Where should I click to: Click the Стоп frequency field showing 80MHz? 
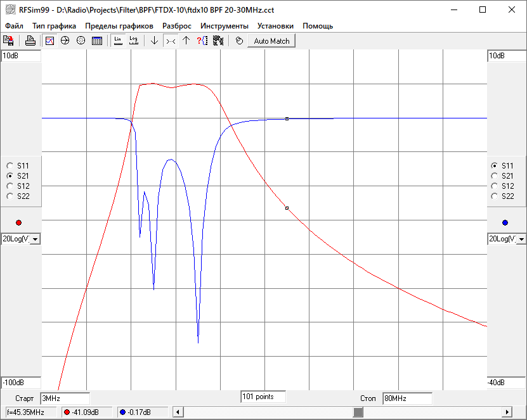point(407,398)
